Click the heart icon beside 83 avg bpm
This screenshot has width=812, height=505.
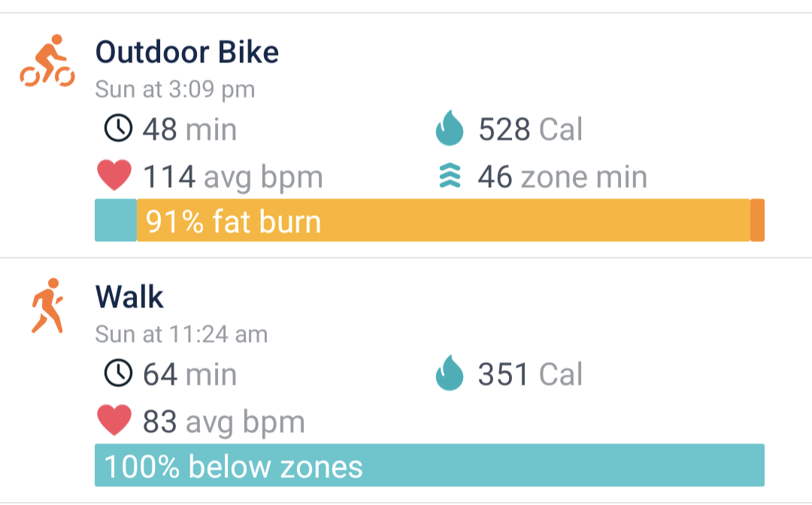click(114, 419)
